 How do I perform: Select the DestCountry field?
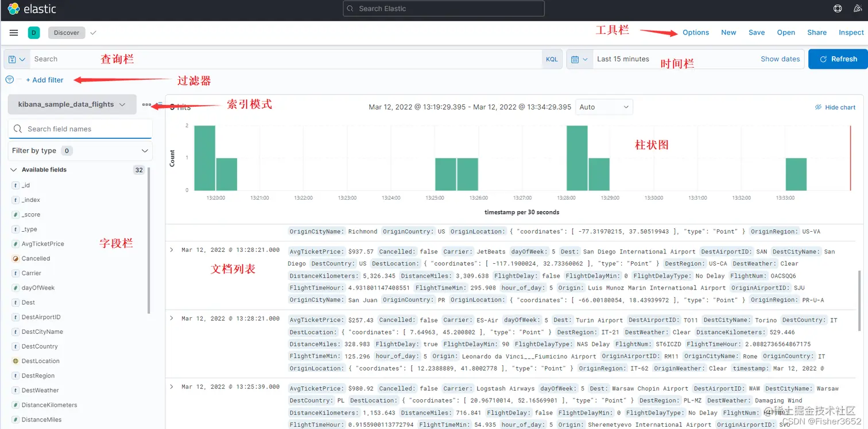pos(40,346)
